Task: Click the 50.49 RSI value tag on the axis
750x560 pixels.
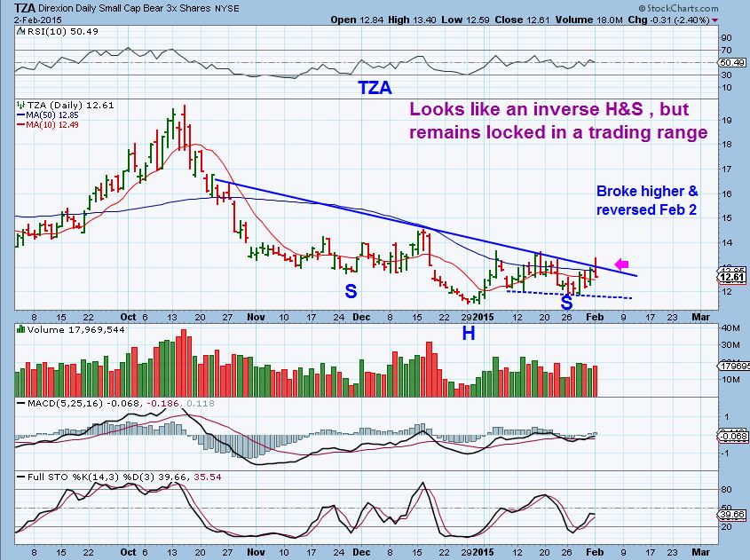Action: tap(731, 63)
